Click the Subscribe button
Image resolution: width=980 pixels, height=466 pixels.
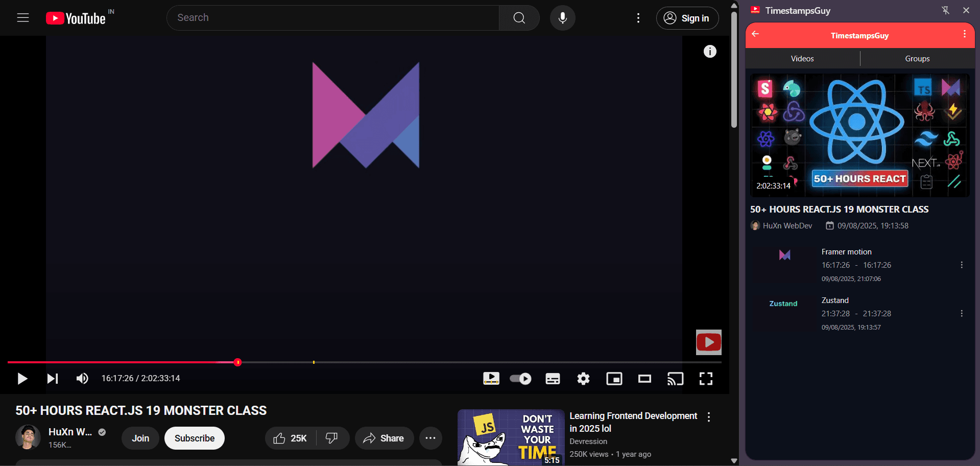tap(194, 438)
